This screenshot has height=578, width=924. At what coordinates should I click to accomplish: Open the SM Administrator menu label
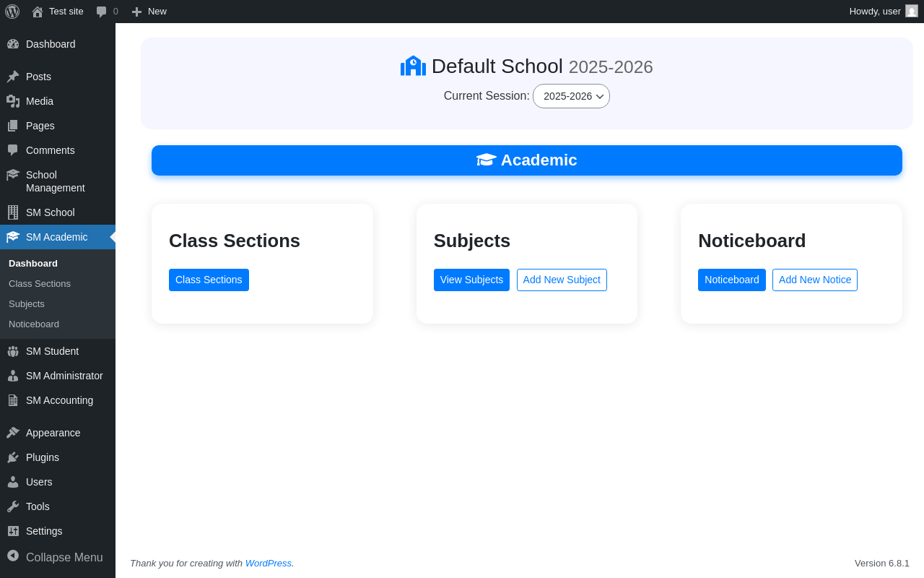(x=64, y=376)
